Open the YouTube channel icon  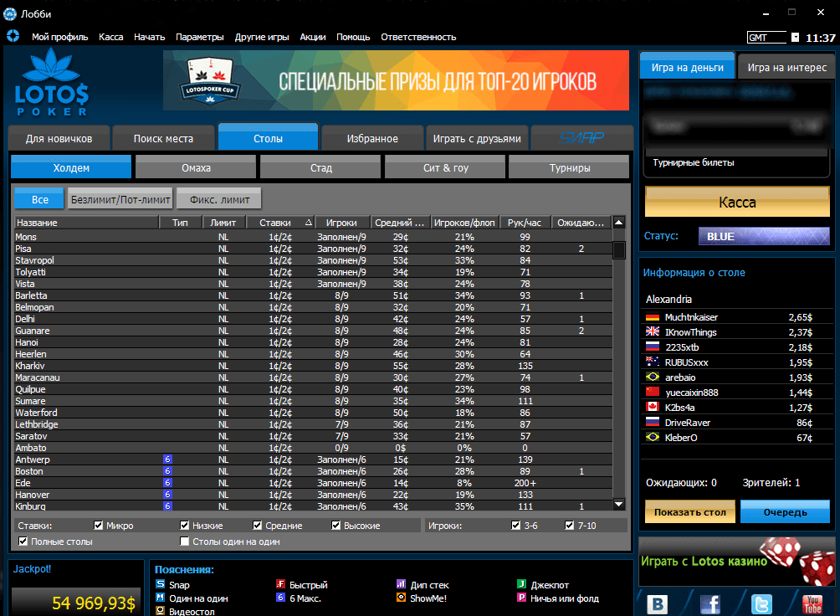click(812, 604)
